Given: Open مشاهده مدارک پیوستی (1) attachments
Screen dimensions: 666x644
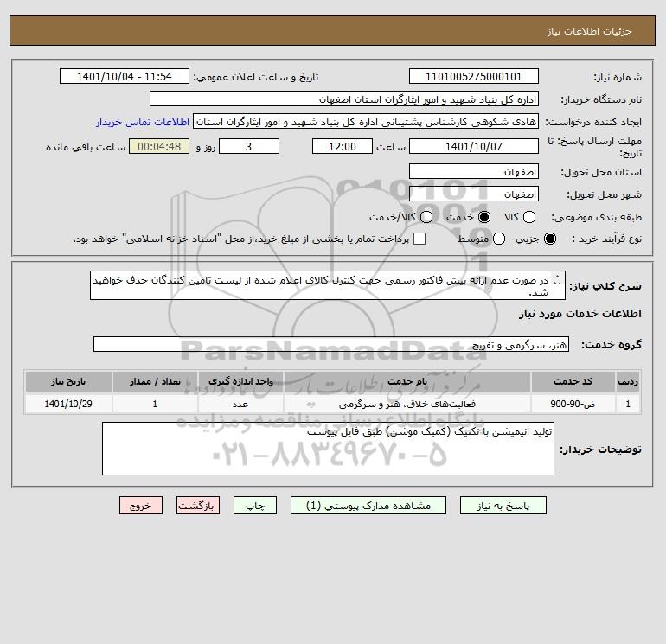Looking at the screenshot, I should (368, 506).
